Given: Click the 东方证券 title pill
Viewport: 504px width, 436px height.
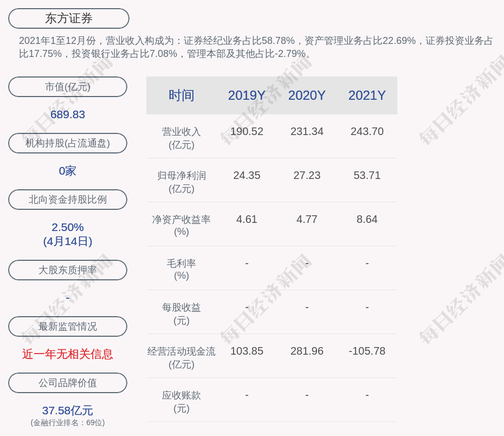Looking at the screenshot, I should [x=68, y=18].
